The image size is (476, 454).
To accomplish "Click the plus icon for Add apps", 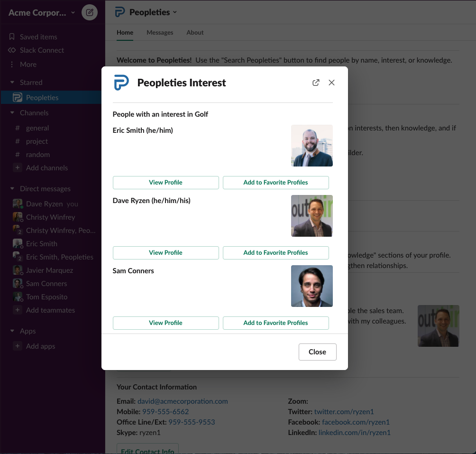I will point(18,346).
